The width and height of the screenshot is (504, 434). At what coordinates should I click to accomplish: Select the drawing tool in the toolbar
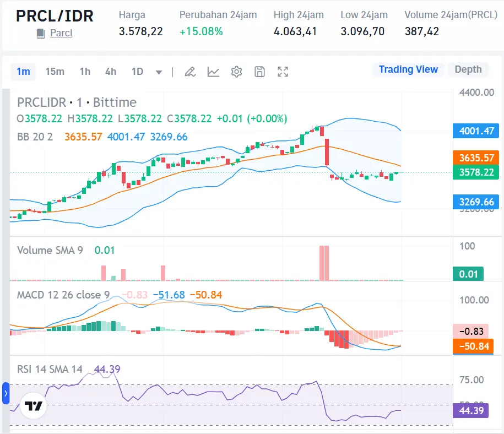(189, 72)
